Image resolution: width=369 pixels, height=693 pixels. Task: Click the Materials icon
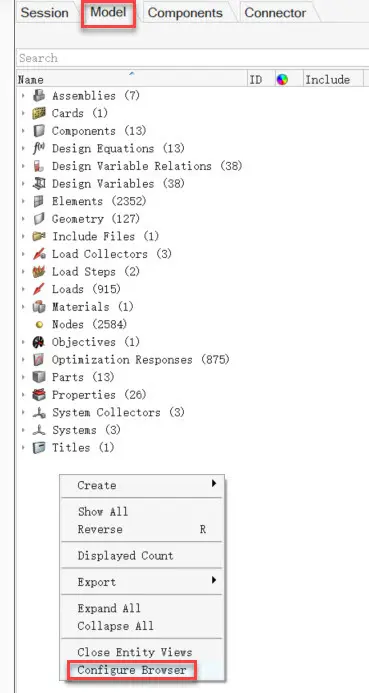[x=39, y=307]
